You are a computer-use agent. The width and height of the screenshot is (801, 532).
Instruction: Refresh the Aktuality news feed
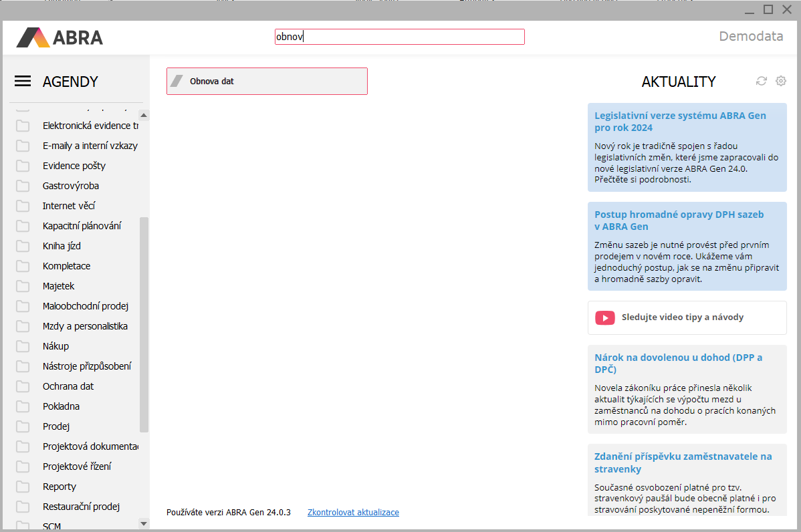[761, 81]
